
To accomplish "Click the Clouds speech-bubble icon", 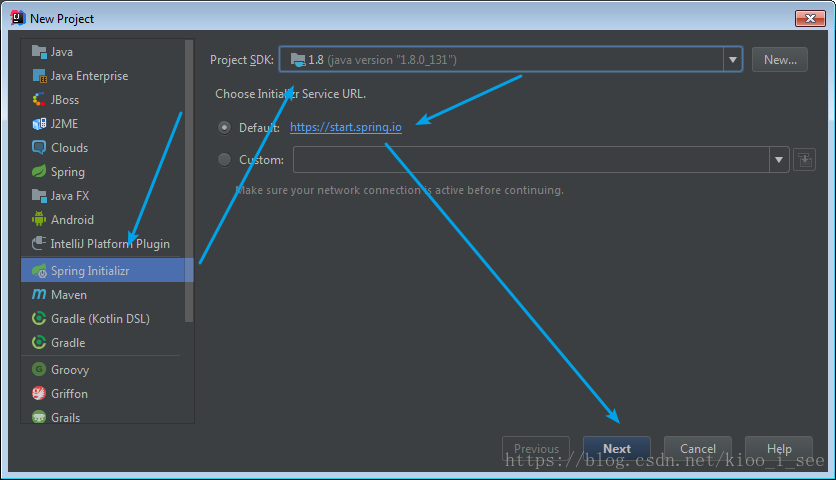I will pyautogui.click(x=39, y=148).
